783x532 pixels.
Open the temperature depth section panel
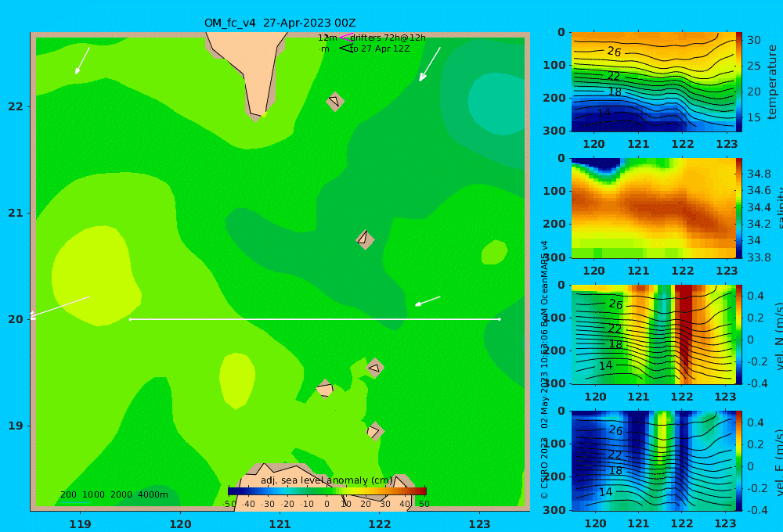pos(653,82)
